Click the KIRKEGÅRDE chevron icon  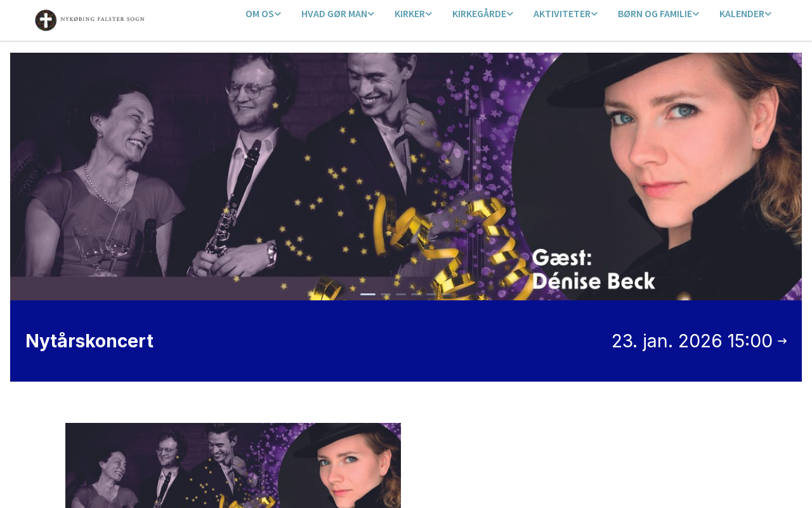[x=510, y=14]
